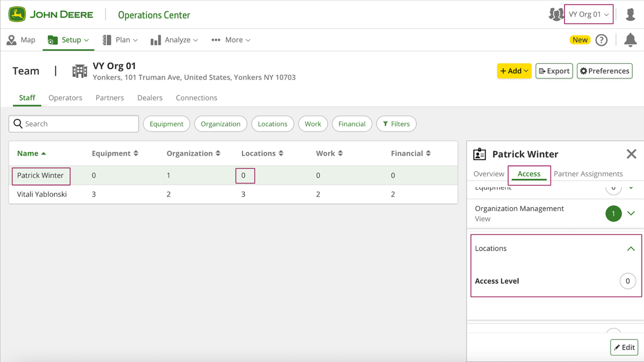The image size is (644, 362).
Task: Toggle the Locations filter chip
Action: tap(272, 124)
